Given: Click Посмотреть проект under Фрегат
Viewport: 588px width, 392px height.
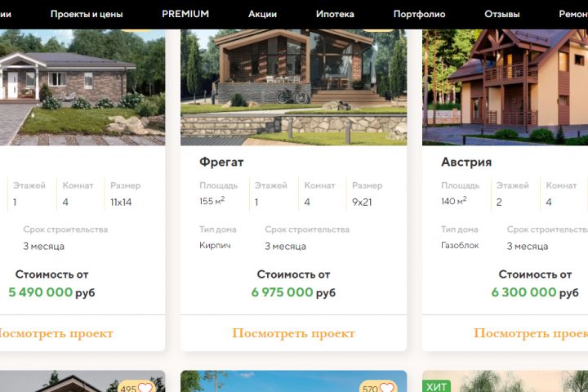Looking at the screenshot, I should [293, 333].
